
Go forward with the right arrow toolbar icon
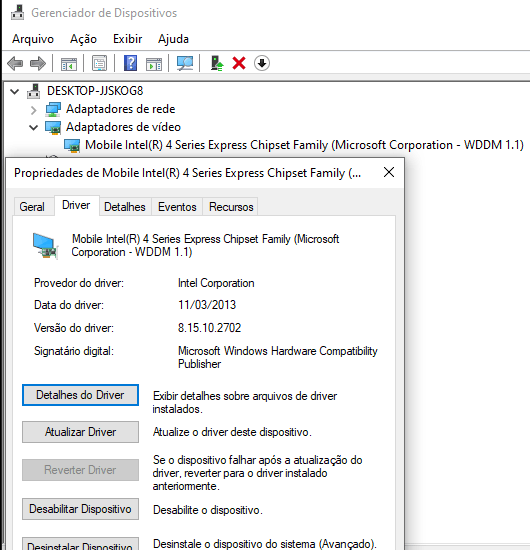click(38, 63)
